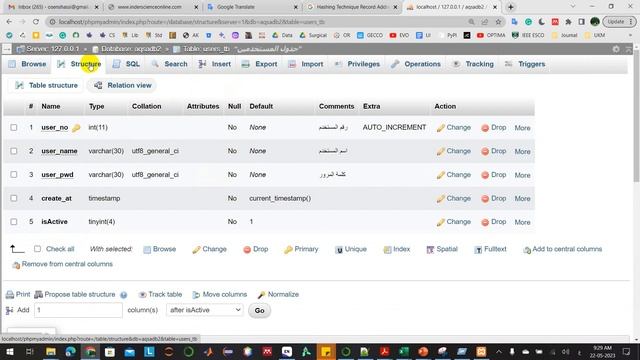The image size is (640, 360).
Task: Open the Search tab
Action: (x=169, y=64)
